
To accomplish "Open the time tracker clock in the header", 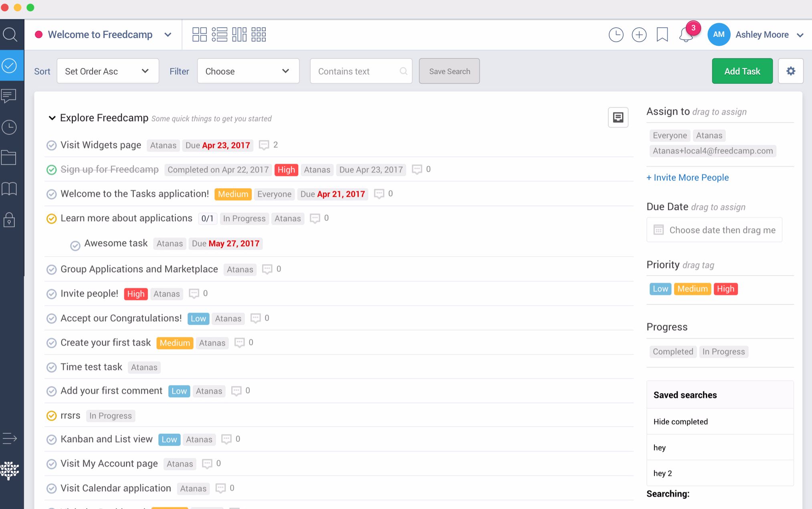I will tap(616, 35).
